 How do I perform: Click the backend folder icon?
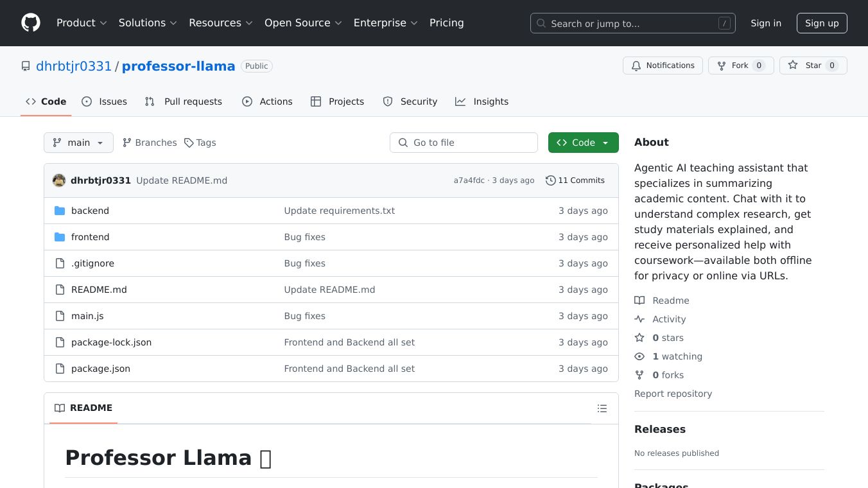[x=60, y=211]
